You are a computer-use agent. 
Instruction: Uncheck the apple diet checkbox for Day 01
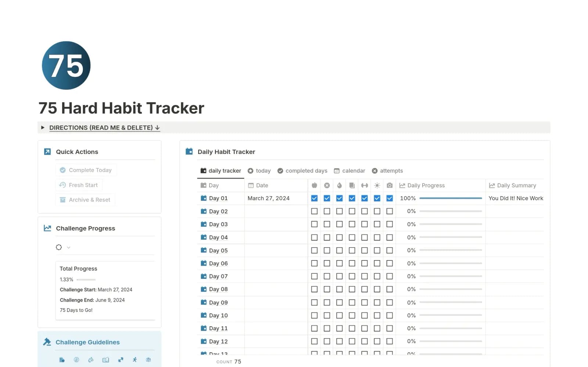(x=314, y=198)
